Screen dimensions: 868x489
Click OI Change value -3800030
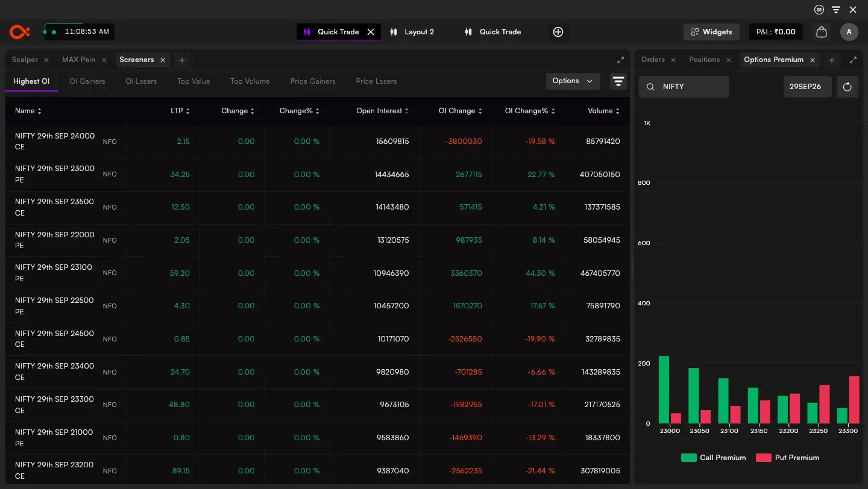(464, 142)
